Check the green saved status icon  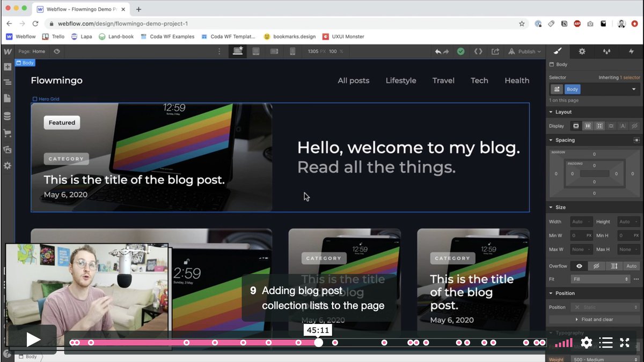460,52
